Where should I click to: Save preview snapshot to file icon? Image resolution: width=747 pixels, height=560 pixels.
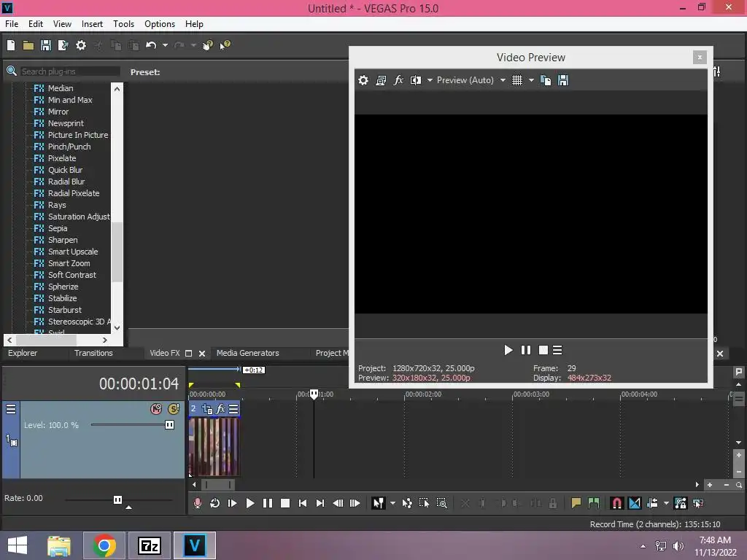click(x=563, y=80)
